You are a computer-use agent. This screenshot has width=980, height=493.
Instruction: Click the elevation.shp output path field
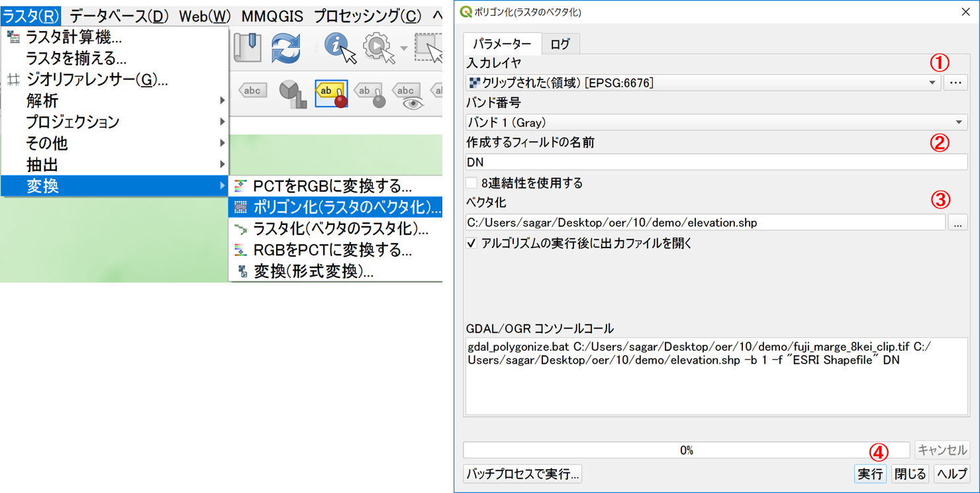pyautogui.click(x=705, y=222)
